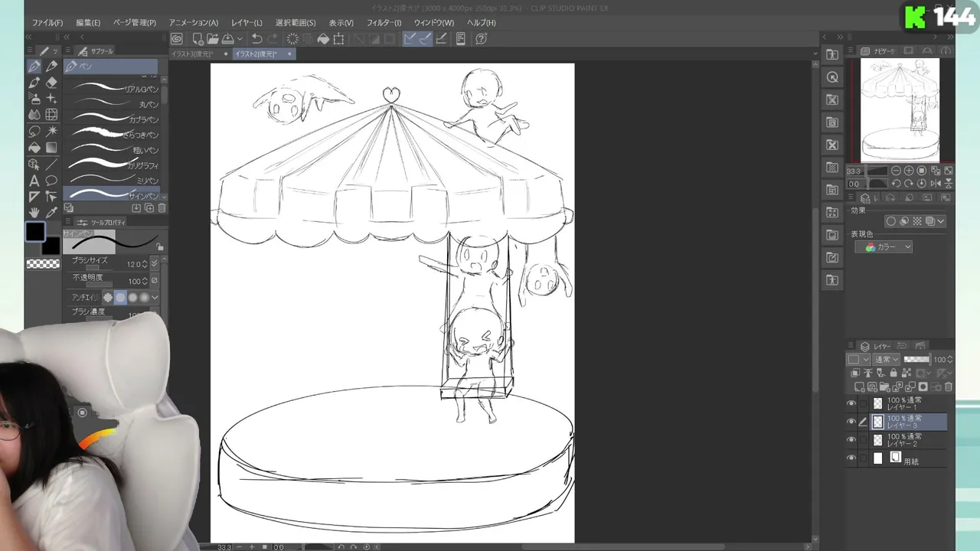This screenshot has height=551, width=980.
Task: Delete sub tool with trash icon
Action: tap(162, 208)
